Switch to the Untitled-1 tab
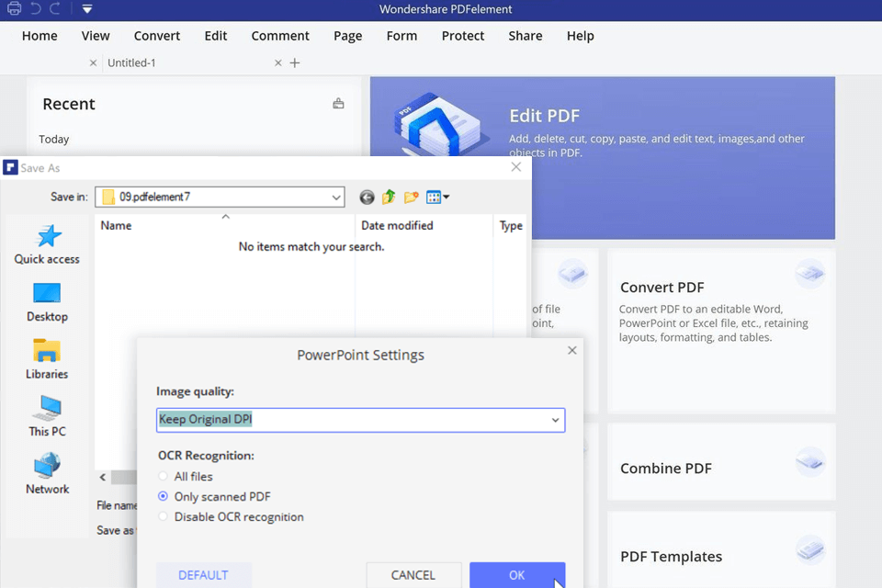 click(131, 63)
